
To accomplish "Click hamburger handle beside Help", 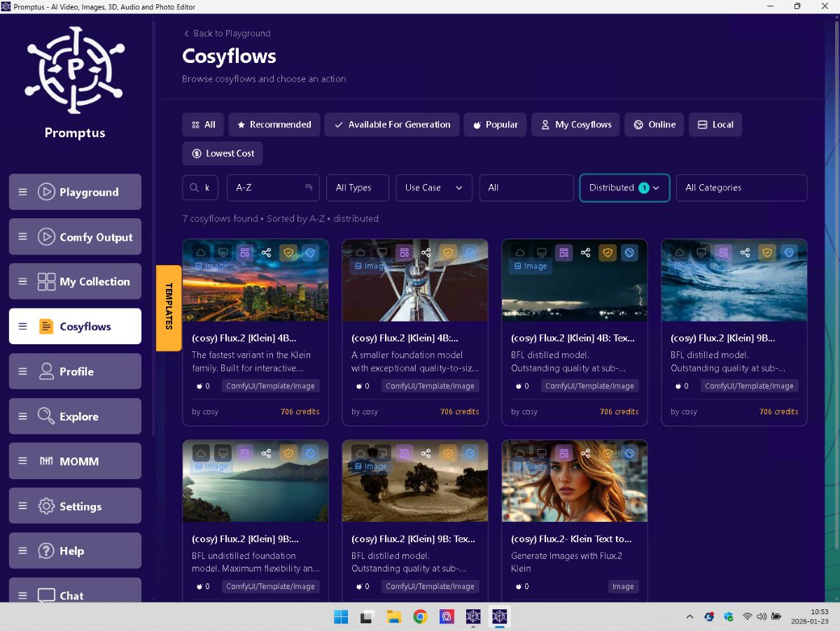I will (23, 551).
